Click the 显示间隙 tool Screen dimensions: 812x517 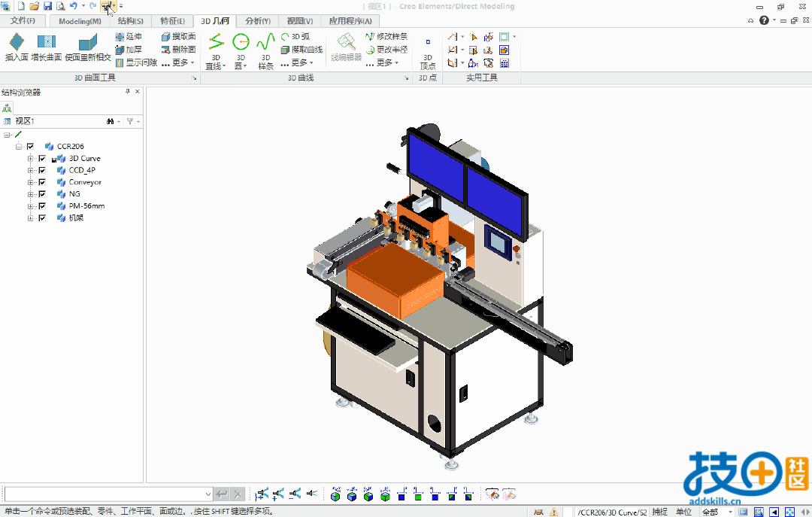tap(136, 62)
